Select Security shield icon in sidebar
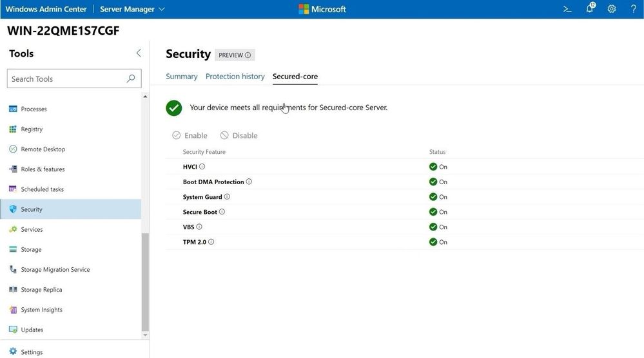The image size is (644, 358). click(13, 209)
